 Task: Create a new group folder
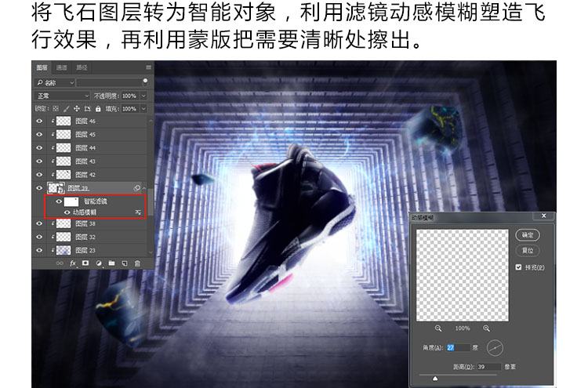pos(111,263)
